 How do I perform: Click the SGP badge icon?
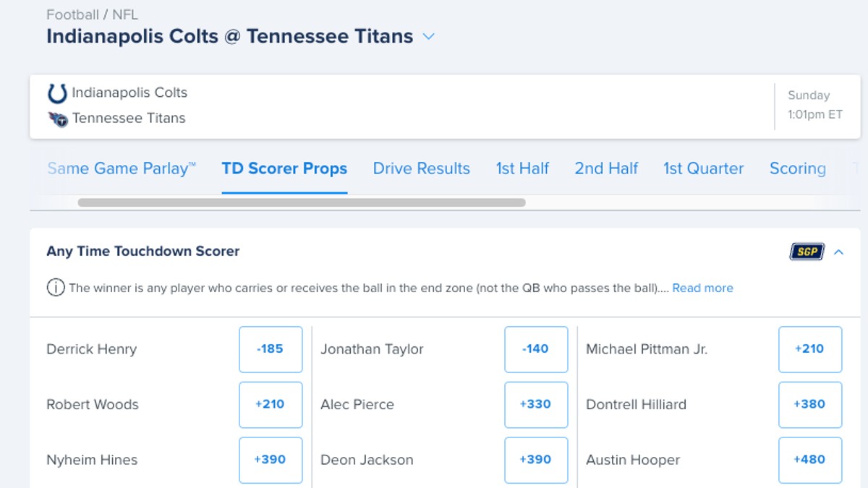(x=807, y=252)
